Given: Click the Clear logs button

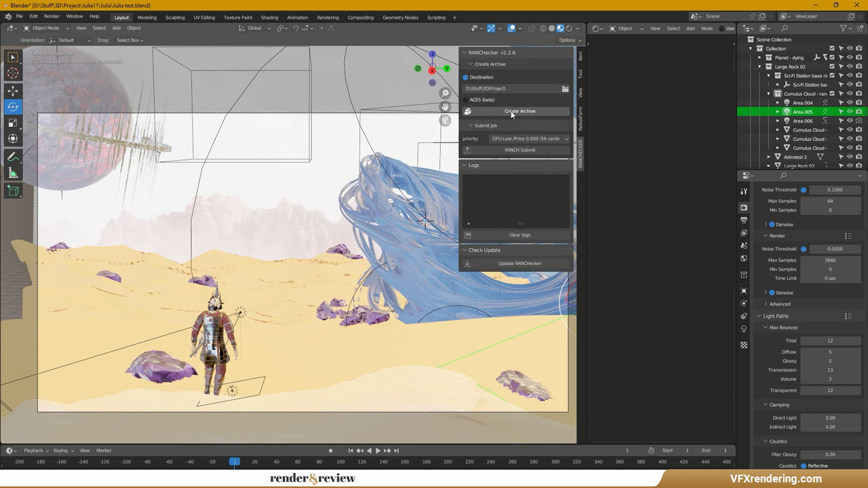Looking at the screenshot, I should click(519, 235).
